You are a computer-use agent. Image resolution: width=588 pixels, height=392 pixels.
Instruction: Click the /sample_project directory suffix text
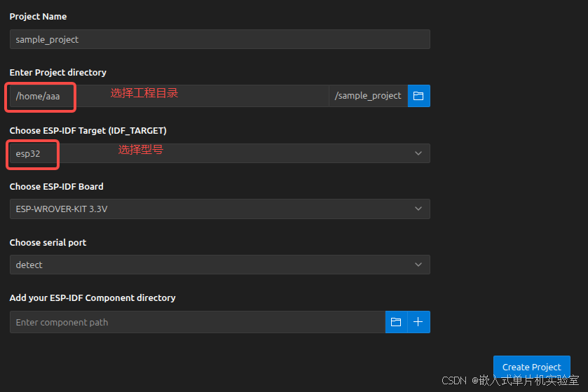tap(368, 96)
